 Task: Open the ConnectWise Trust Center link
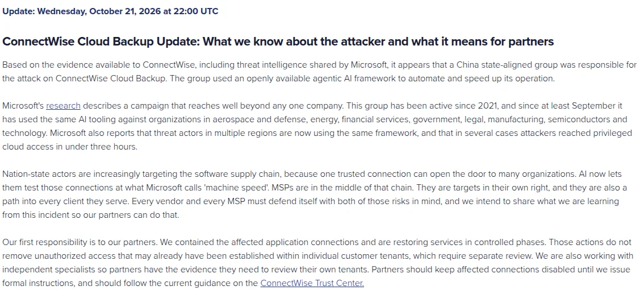[312, 283]
